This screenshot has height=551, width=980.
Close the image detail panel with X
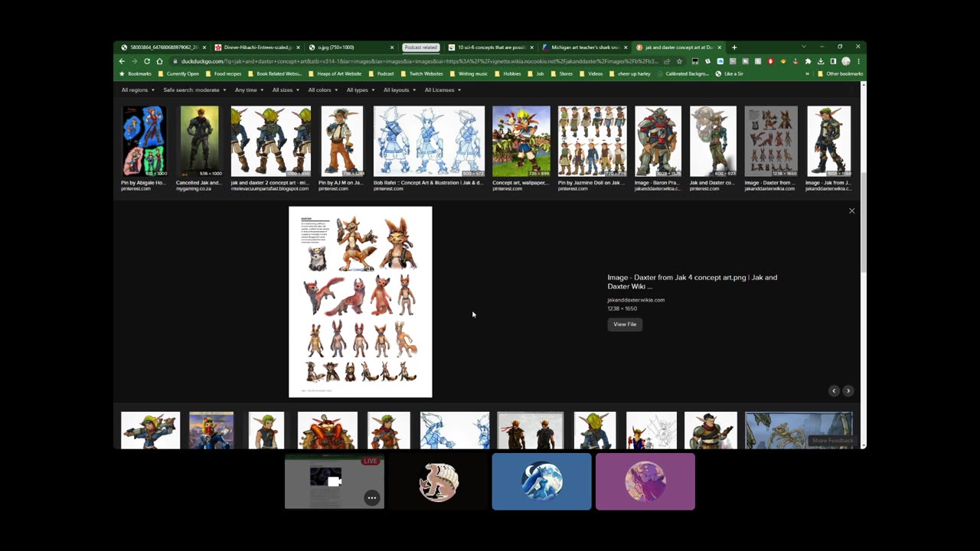tap(851, 210)
